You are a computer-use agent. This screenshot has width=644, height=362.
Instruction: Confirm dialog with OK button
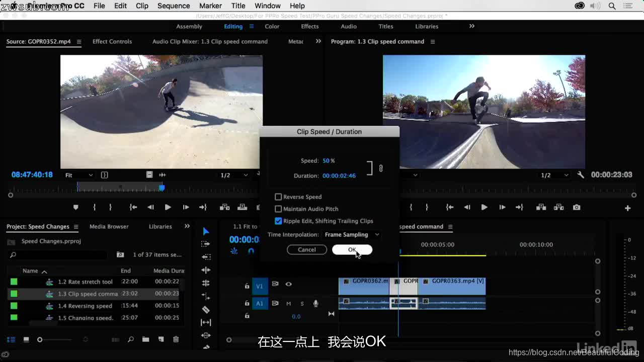pyautogui.click(x=352, y=249)
